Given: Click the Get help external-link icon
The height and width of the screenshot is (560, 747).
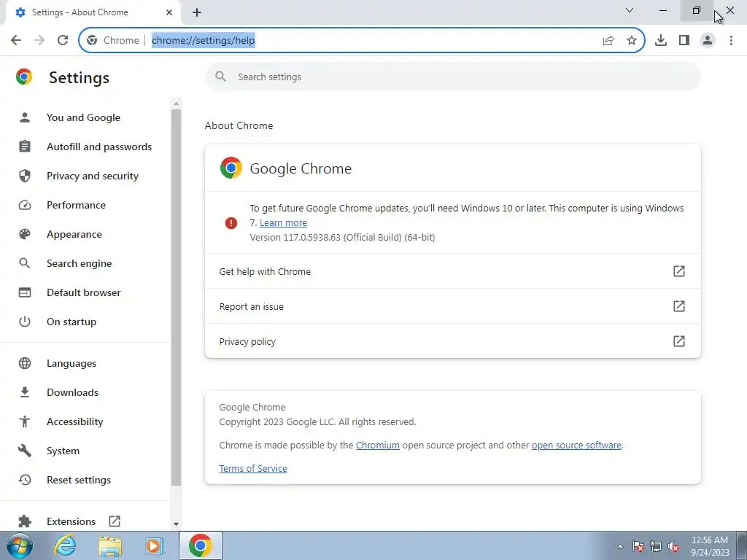Looking at the screenshot, I should point(679,271).
